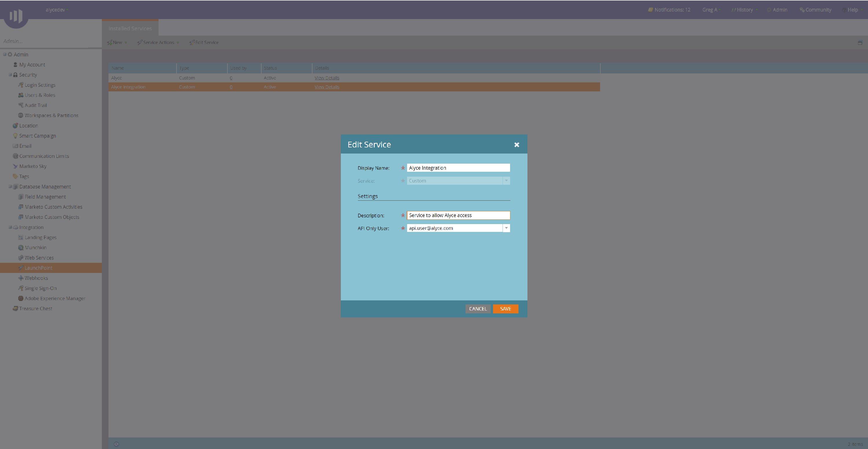The image size is (868, 449).
Task: Open the disabled Service dropdown arrow
Action: (x=506, y=180)
